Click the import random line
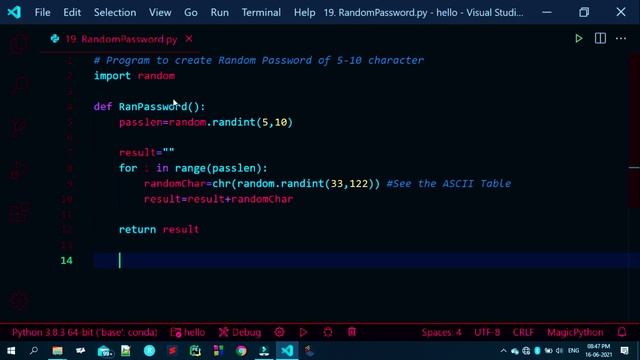The height and width of the screenshot is (360, 640). click(x=134, y=76)
